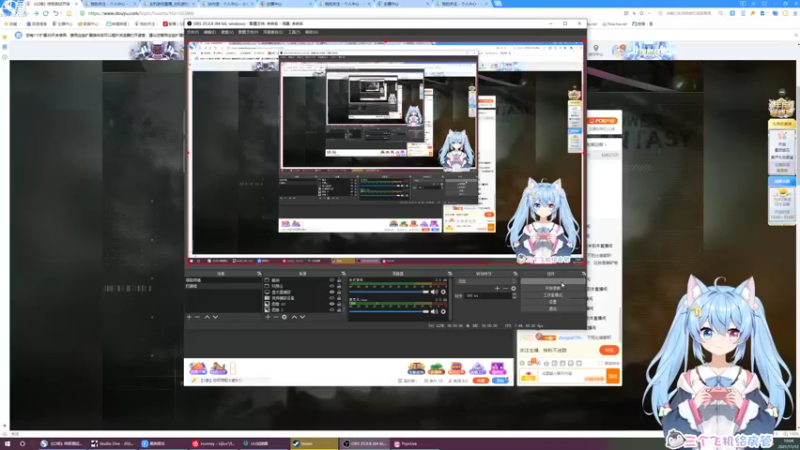Toggle lock icon of 视频捕获设备 source
The width and height of the screenshot is (800, 450).
[339, 298]
